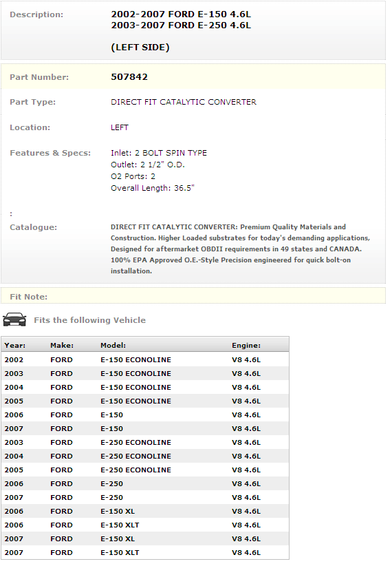Image resolution: width=392 pixels, height=566 pixels.
Task: Select part number 507842
Action: click(129, 77)
